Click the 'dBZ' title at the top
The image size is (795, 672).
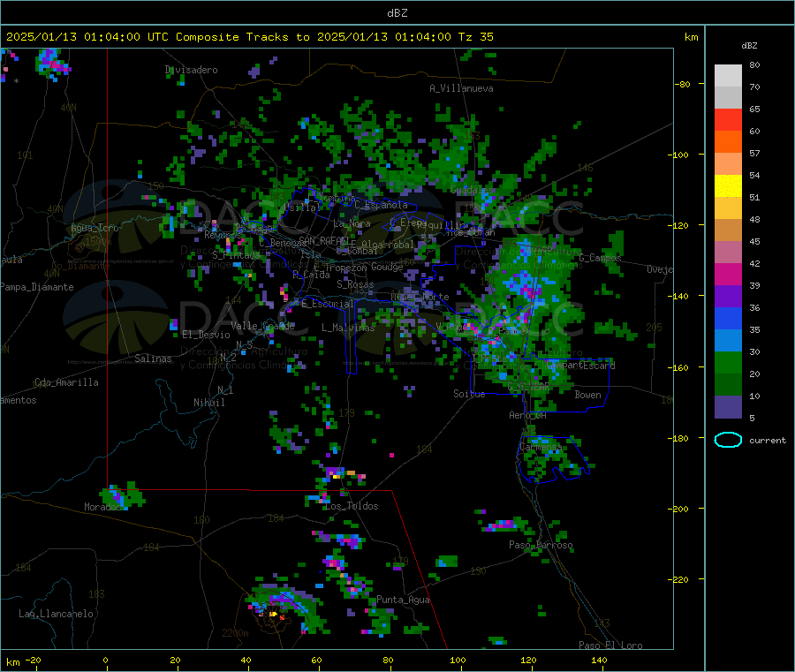[397, 13]
